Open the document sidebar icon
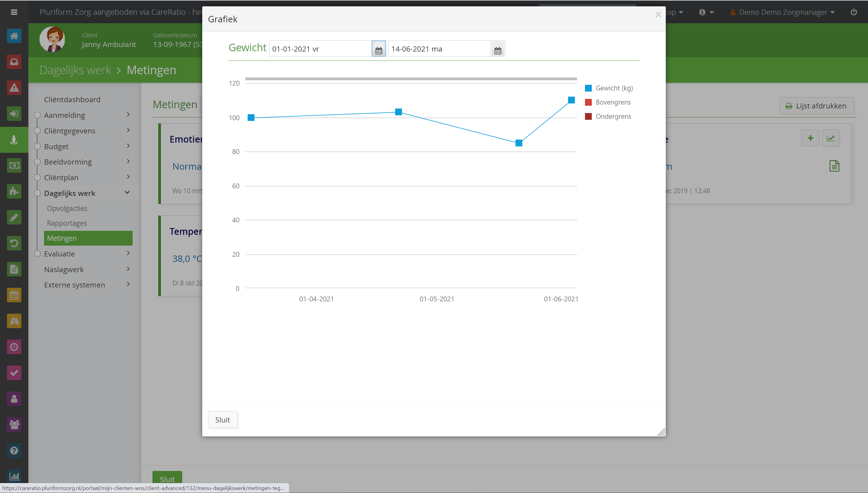This screenshot has width=868, height=493. [x=14, y=269]
